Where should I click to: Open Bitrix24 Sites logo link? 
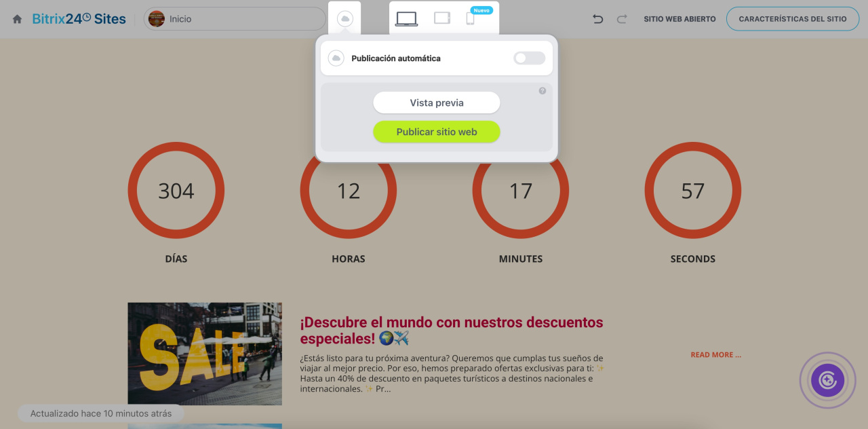pos(79,19)
